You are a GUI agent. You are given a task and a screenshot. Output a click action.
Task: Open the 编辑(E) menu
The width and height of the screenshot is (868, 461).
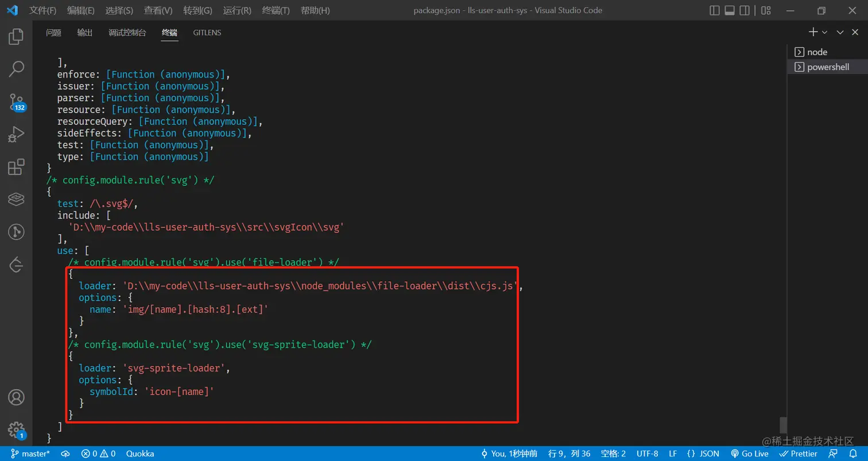pos(81,10)
